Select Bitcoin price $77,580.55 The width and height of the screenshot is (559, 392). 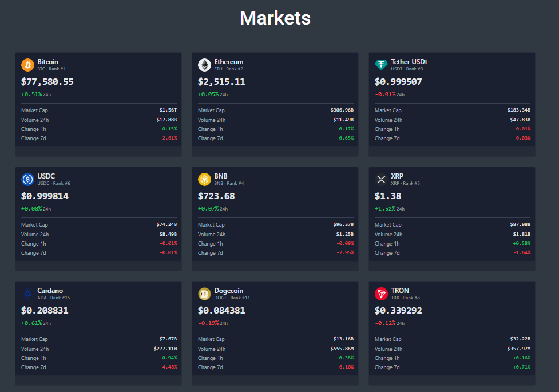coord(47,82)
